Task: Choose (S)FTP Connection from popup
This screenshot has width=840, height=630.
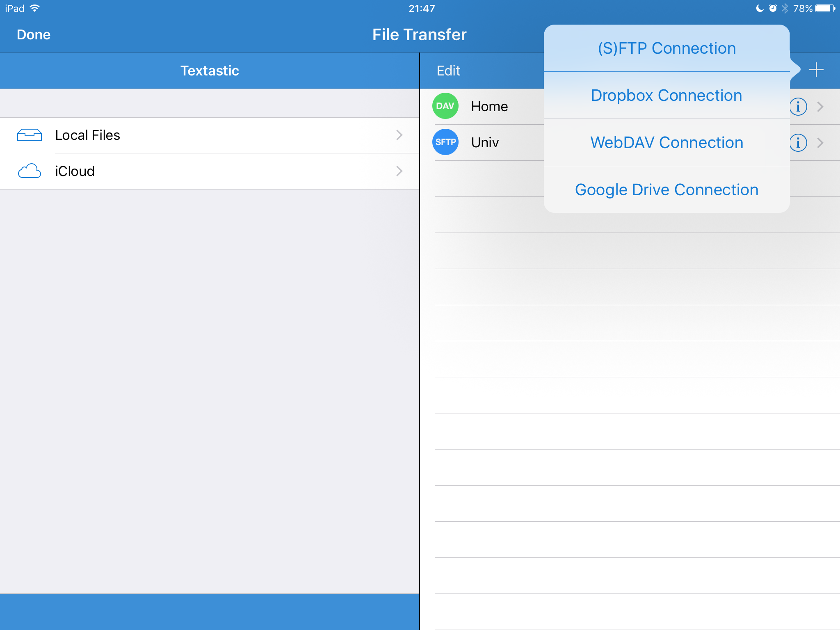Action: click(667, 48)
